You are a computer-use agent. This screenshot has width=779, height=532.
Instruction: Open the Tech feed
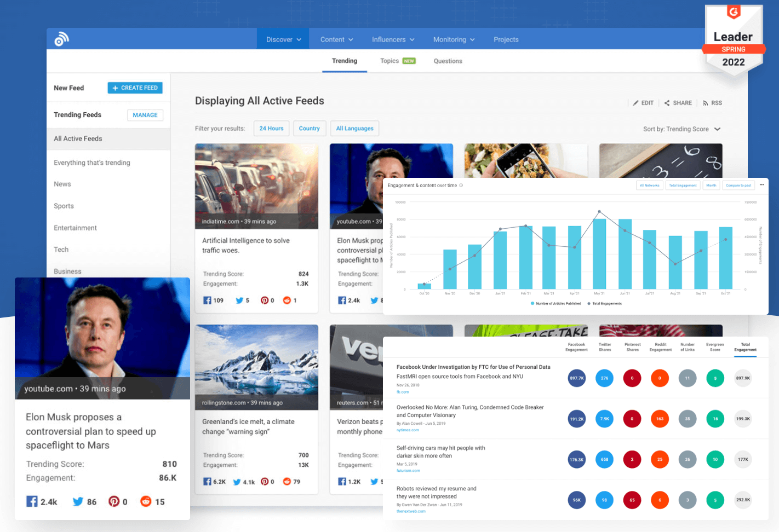[61, 250]
